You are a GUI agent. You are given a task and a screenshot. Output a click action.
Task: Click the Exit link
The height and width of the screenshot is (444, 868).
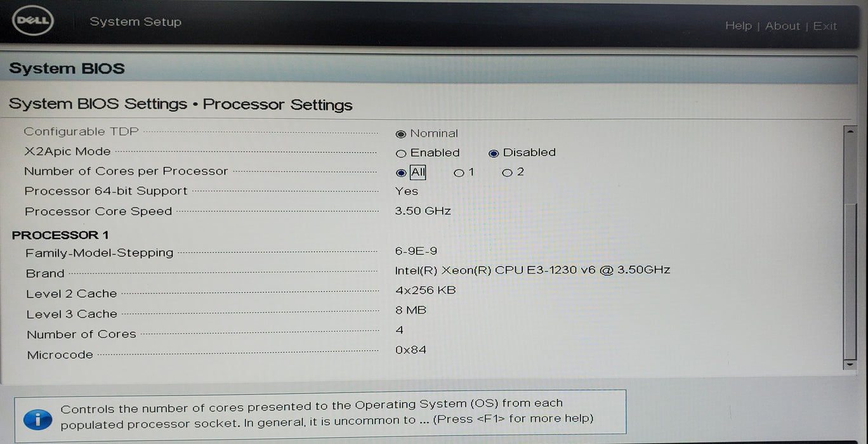825,26
